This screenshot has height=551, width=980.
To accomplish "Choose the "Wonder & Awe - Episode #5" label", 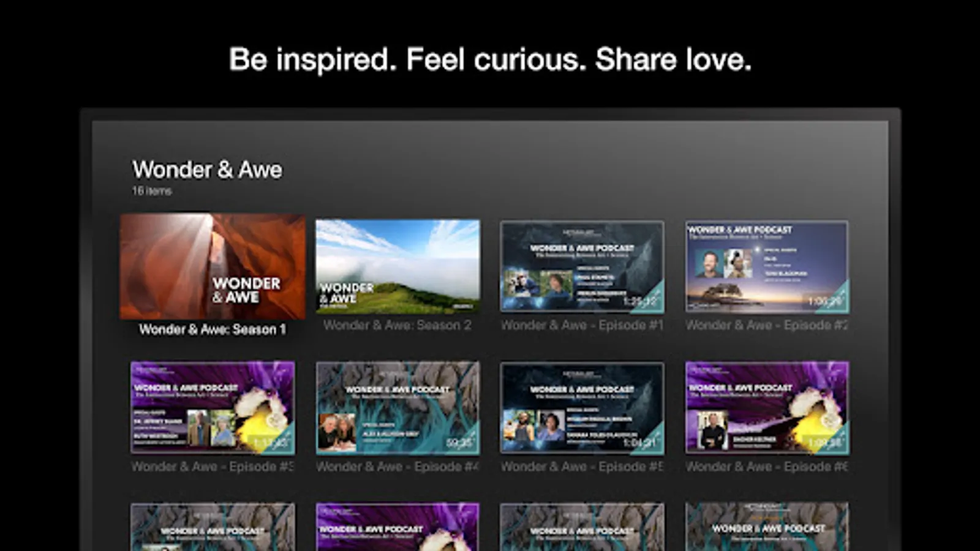I will 582,467.
